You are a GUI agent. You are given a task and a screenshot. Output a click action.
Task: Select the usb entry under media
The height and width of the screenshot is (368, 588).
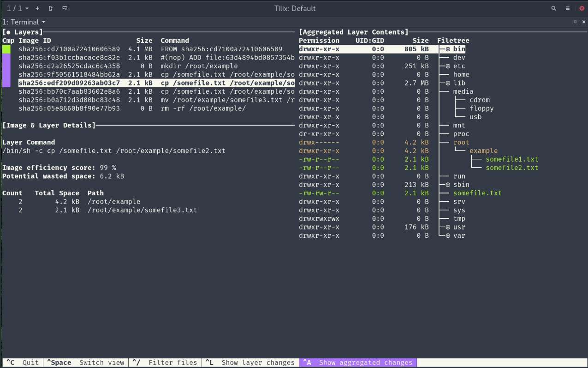[x=475, y=117]
